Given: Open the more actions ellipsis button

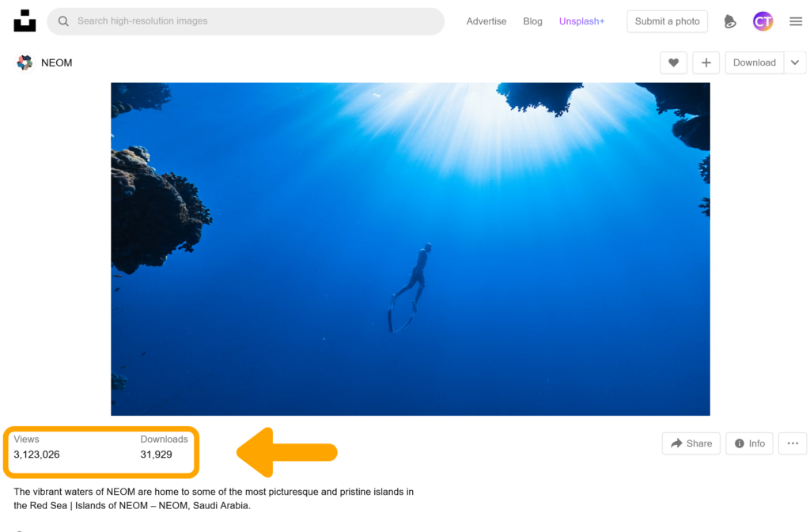Looking at the screenshot, I should (x=793, y=443).
